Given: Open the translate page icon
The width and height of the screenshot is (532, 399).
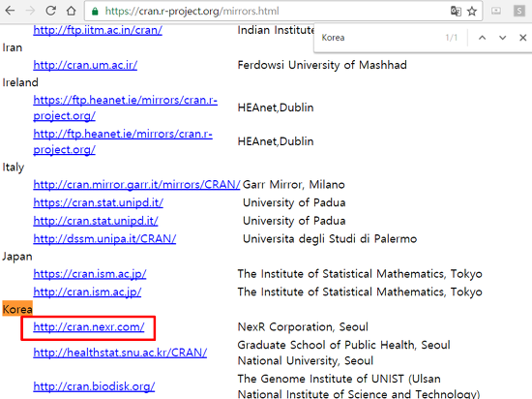Looking at the screenshot, I should 456,12.
